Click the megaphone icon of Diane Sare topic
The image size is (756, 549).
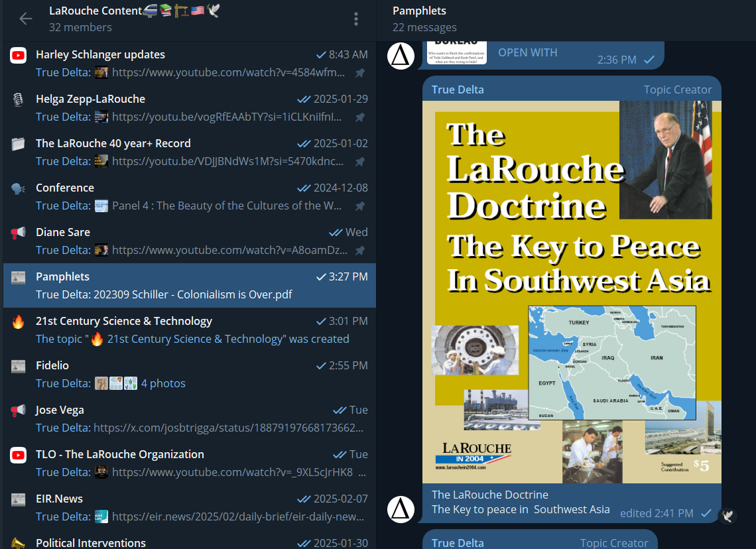19,233
